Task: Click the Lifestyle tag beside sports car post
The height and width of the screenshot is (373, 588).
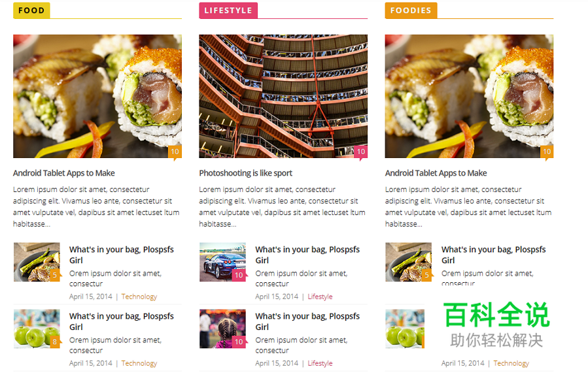Action: click(320, 297)
